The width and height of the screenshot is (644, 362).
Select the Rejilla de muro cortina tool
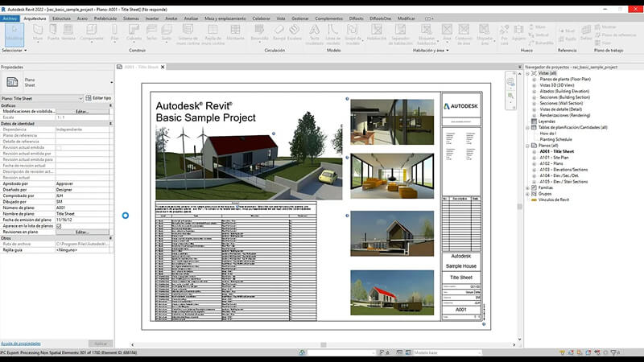coord(213,35)
